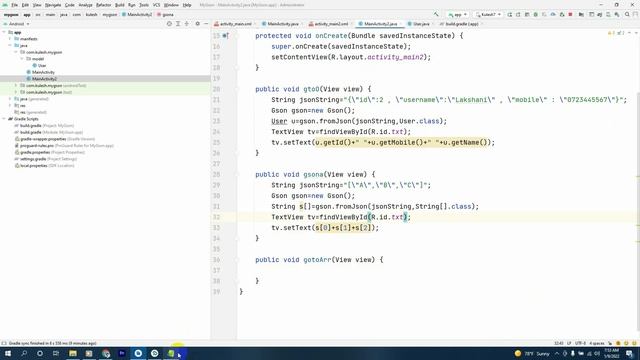
Task: Click override gutter icon on line 15
Action: click(x=225, y=36)
